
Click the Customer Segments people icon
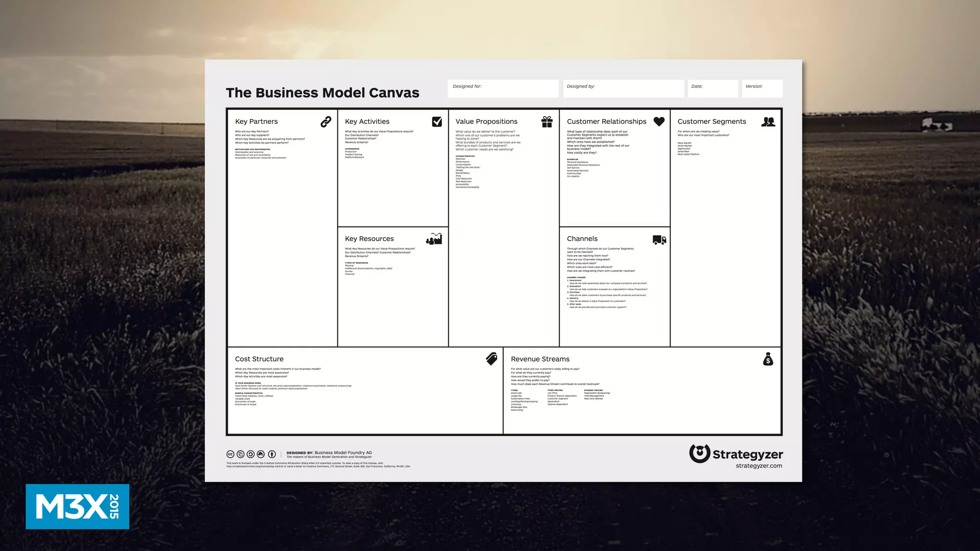point(768,121)
